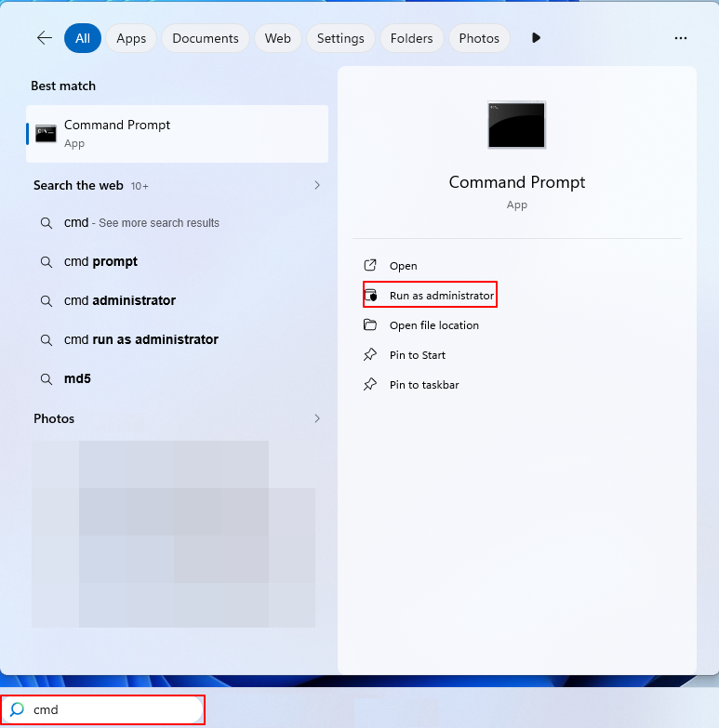Click the pin icon beside Pin to Start
Image resolution: width=719 pixels, height=728 pixels.
pos(370,355)
